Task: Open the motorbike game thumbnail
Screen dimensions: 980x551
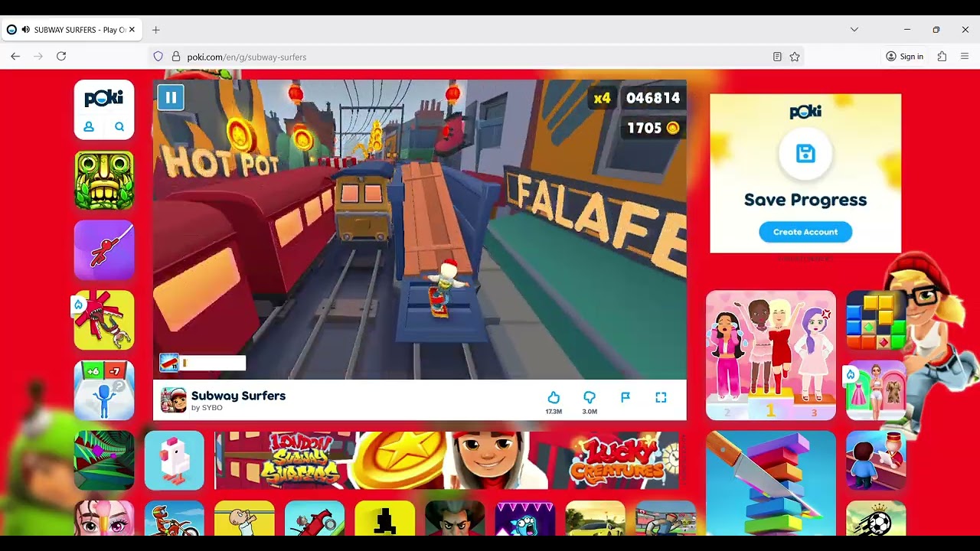Action: tap(175, 518)
